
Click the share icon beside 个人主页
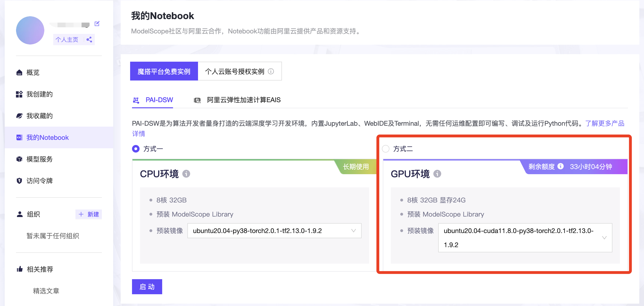89,40
